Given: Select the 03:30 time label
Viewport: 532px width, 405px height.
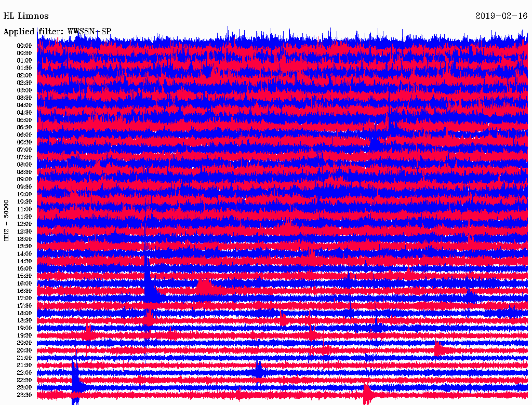Looking at the screenshot, I should [24, 98].
